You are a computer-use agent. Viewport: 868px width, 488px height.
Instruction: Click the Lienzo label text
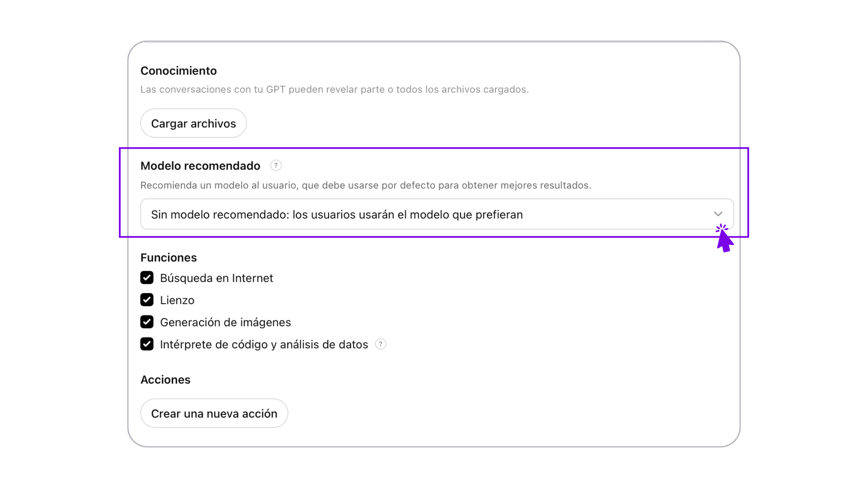point(177,300)
